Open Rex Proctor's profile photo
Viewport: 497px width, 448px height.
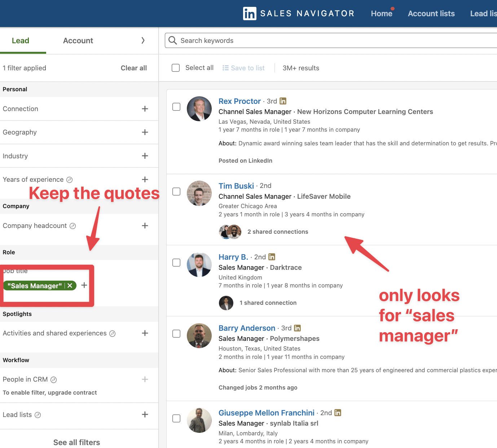(199, 109)
